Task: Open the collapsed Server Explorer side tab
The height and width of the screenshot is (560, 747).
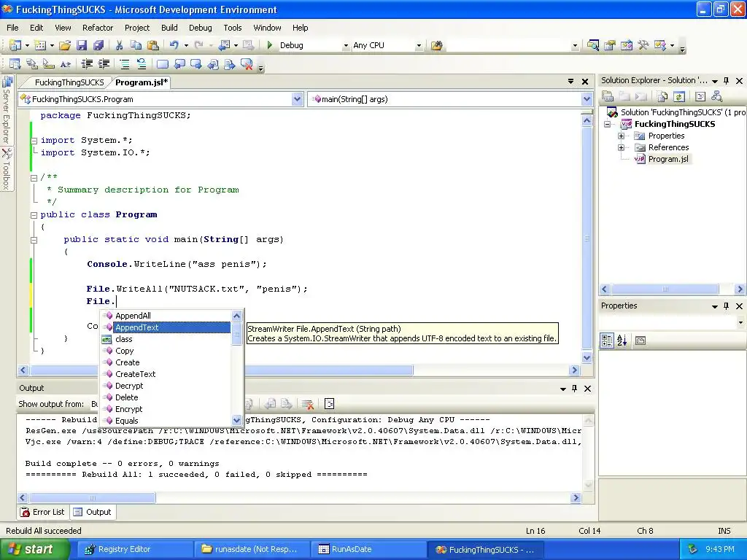Action: [x=7, y=110]
